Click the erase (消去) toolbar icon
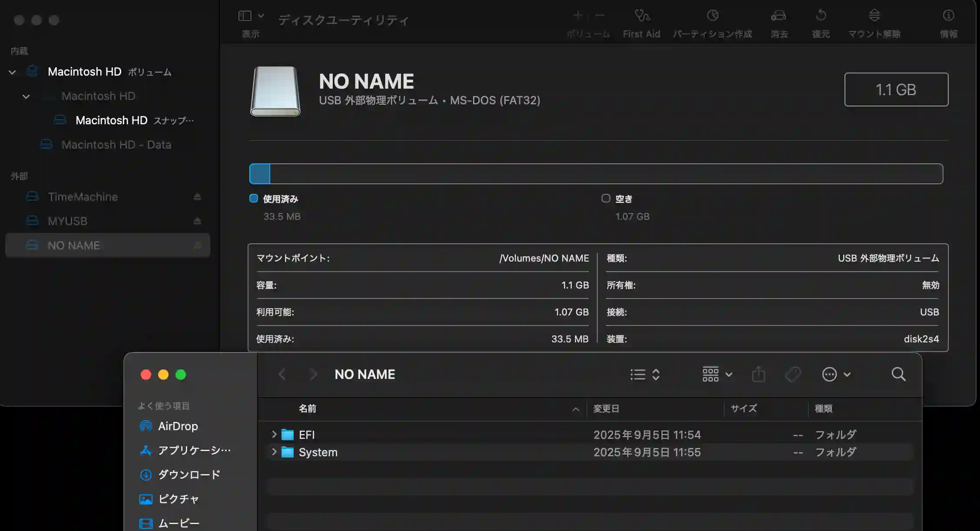This screenshot has height=531, width=980. (x=778, y=16)
